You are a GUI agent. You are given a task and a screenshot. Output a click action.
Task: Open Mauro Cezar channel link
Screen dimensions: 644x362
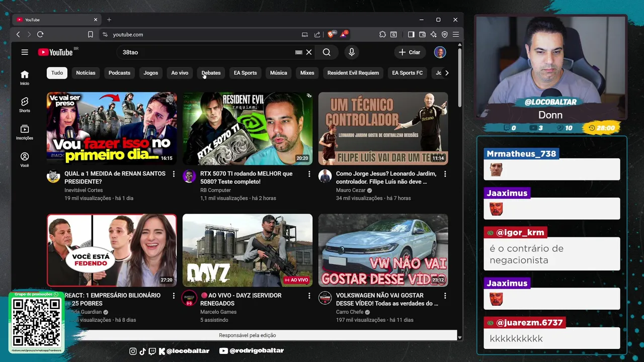coord(352,190)
